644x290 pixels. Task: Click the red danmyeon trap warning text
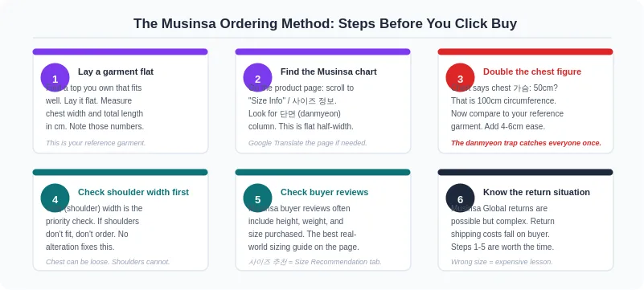526,143
